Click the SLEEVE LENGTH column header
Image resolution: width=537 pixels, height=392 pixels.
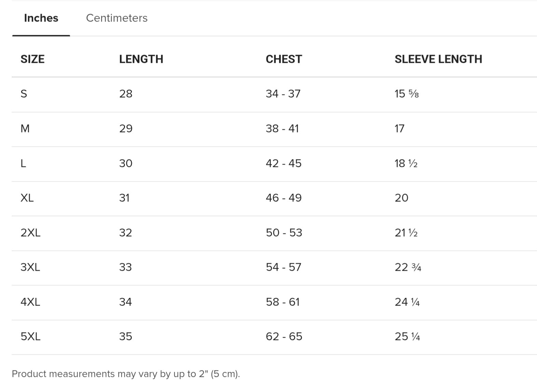coord(438,59)
